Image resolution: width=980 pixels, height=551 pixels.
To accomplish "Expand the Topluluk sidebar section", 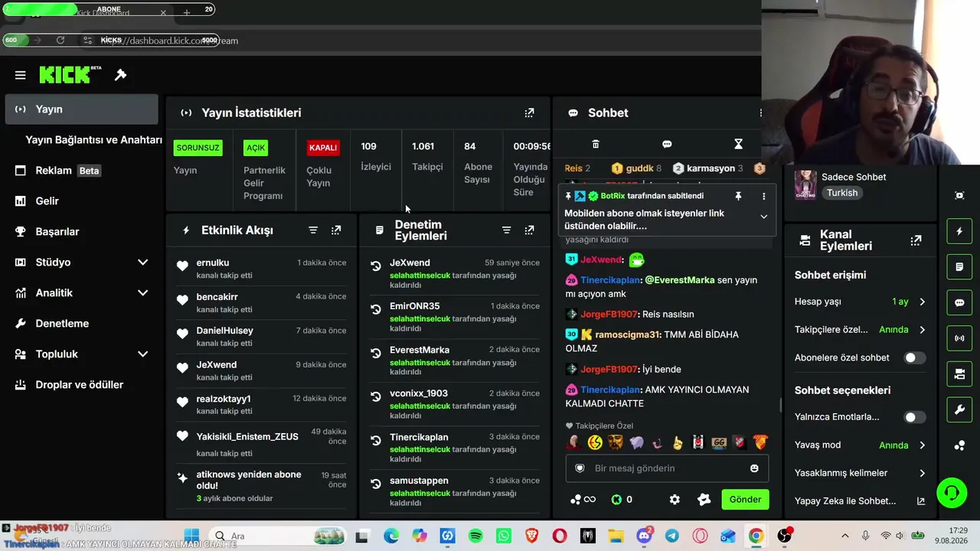I will tap(142, 354).
